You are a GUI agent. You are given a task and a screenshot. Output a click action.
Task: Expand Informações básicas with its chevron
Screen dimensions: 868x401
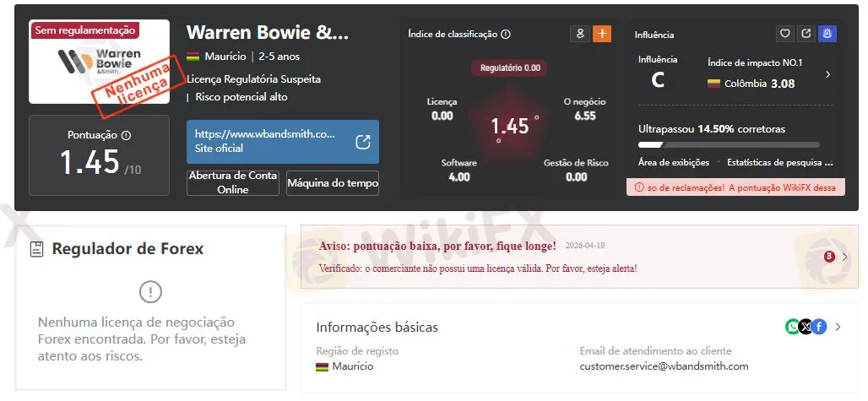838,327
